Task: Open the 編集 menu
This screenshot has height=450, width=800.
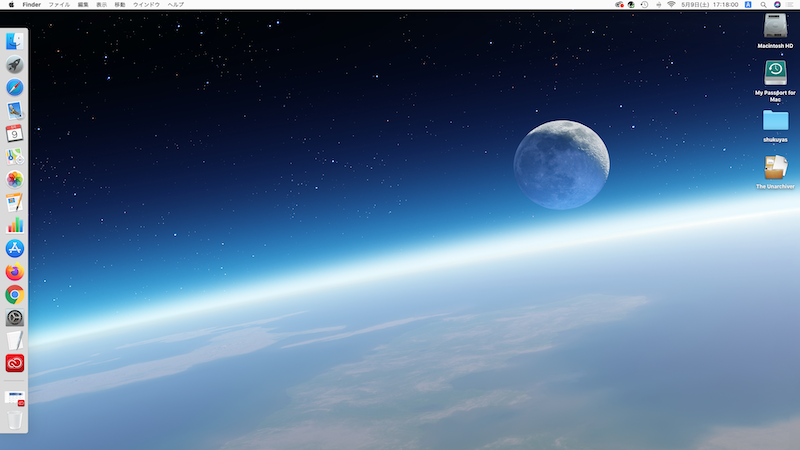Action: click(83, 5)
